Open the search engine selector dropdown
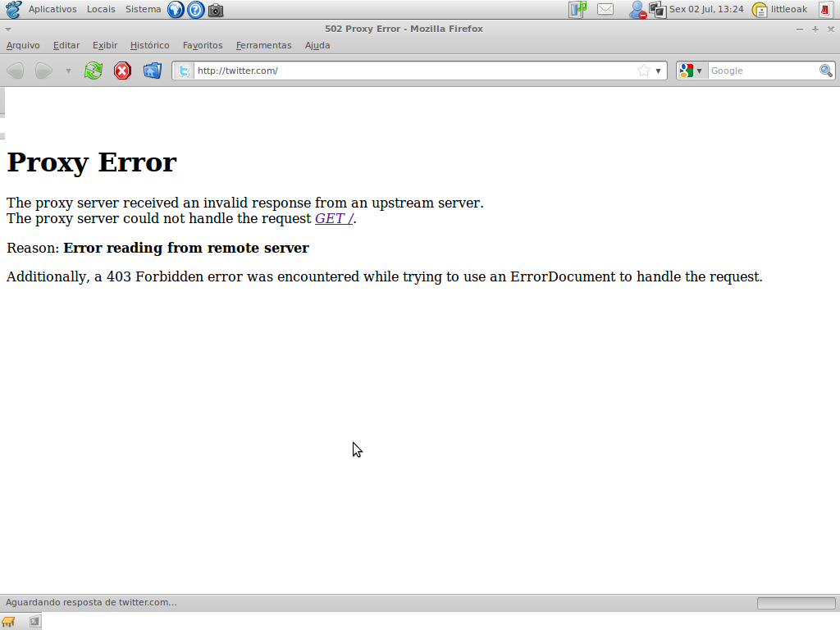The width and height of the screenshot is (840, 630). tap(691, 71)
